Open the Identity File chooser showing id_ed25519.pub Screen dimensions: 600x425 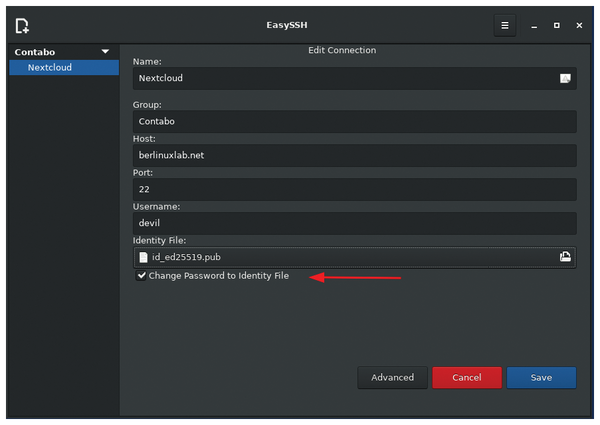[354, 257]
